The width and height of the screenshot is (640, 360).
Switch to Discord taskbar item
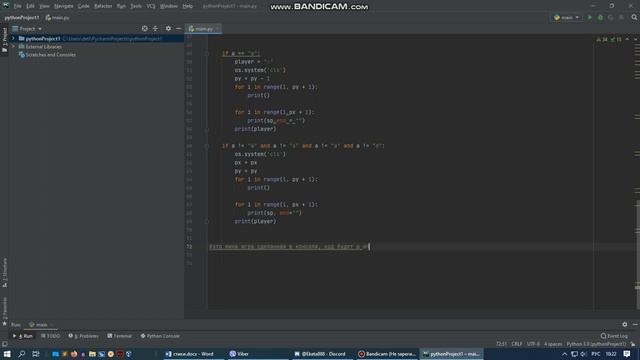322,354
